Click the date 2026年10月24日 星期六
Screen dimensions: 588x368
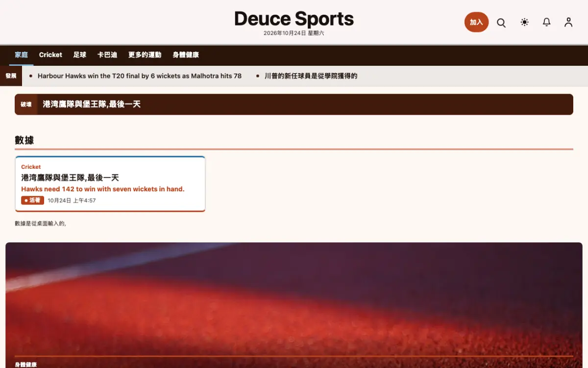[294, 33]
